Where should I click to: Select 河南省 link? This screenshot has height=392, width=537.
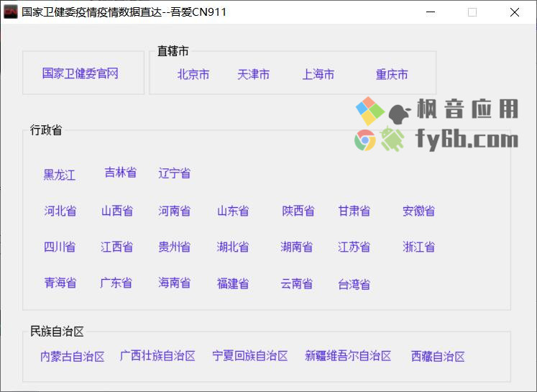(x=174, y=211)
